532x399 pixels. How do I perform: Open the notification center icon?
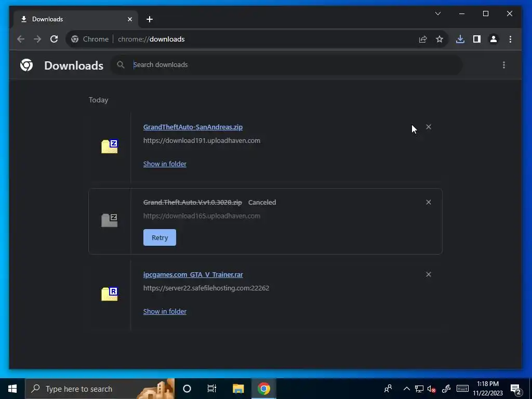point(516,389)
